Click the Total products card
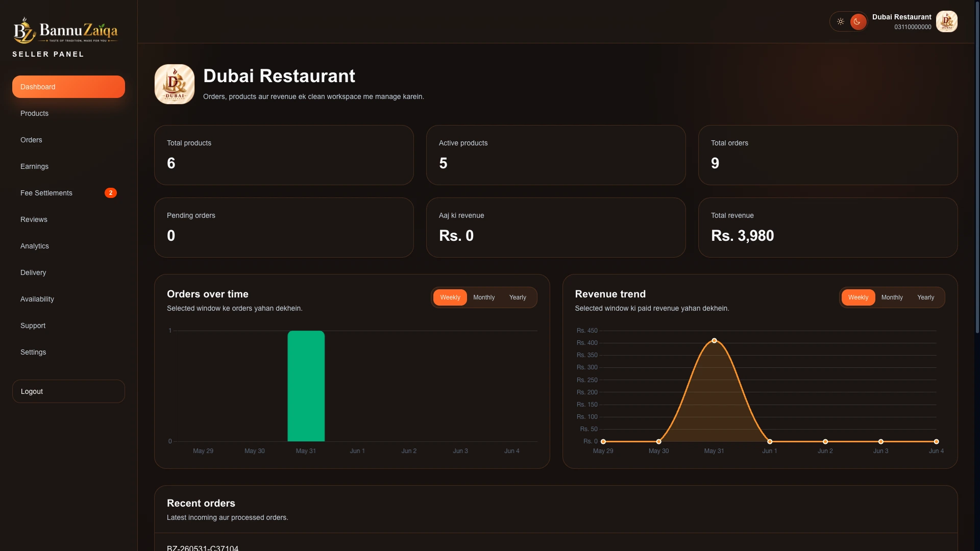The image size is (980, 551). [x=284, y=155]
